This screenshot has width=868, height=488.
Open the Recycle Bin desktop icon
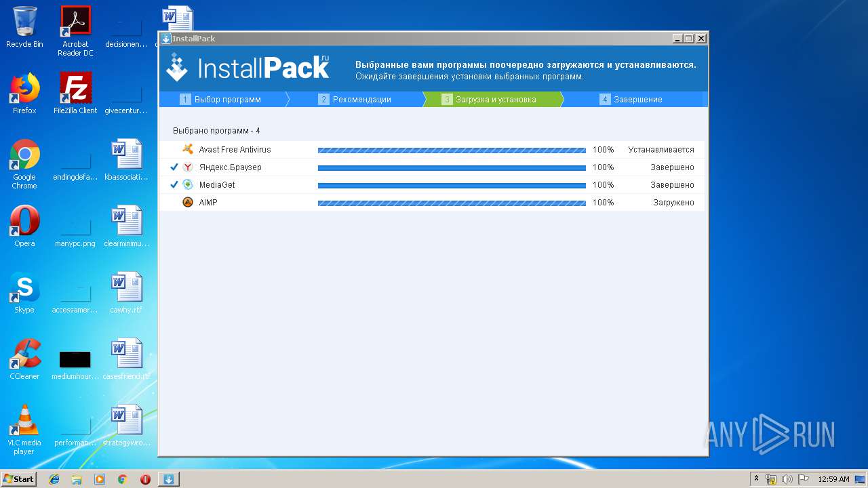pyautogui.click(x=24, y=27)
